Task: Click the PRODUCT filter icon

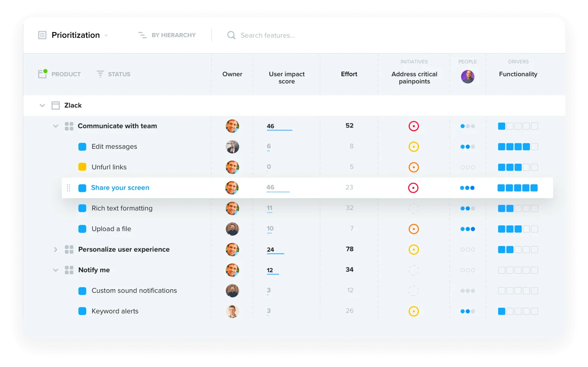Action: (x=43, y=74)
